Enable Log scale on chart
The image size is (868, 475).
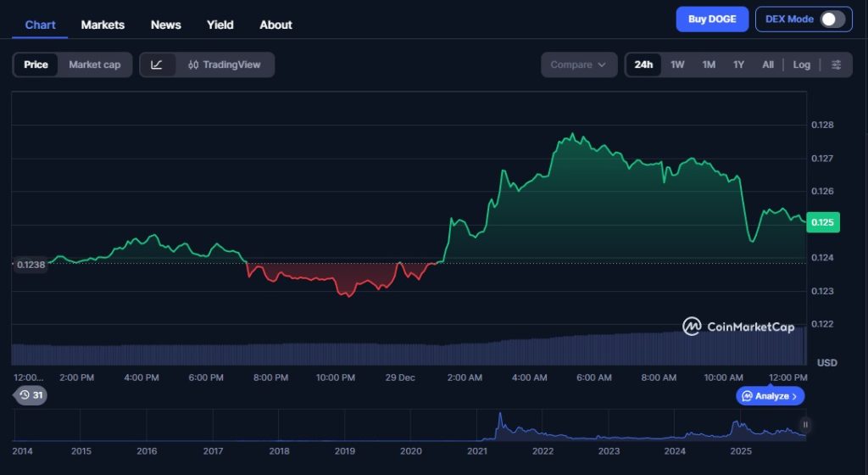click(801, 64)
